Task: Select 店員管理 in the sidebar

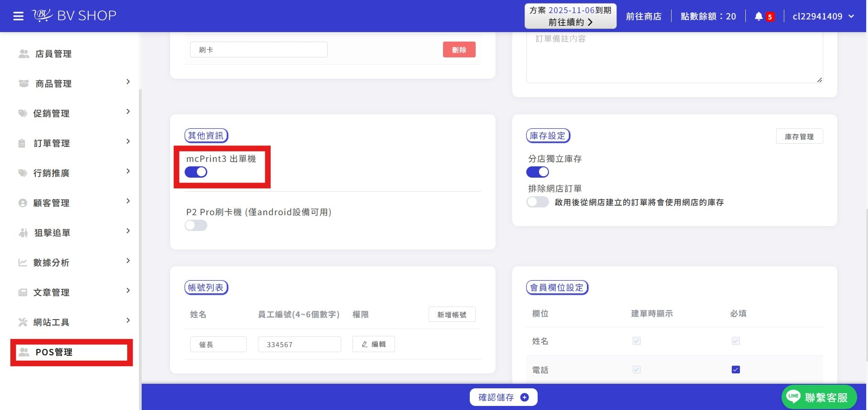Action: [53, 54]
